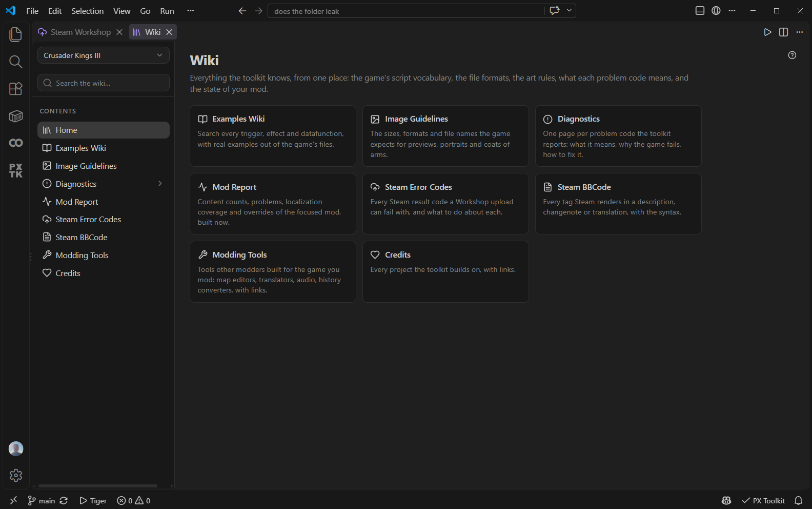Open the 3D box activity bar icon

pos(16,116)
